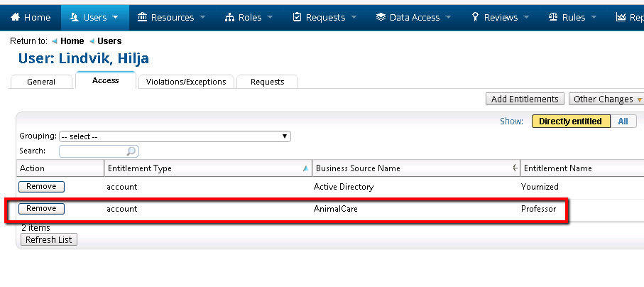Click inside the Search input field
Image resolution: width=644 pixels, height=287 pixels.
click(x=92, y=151)
